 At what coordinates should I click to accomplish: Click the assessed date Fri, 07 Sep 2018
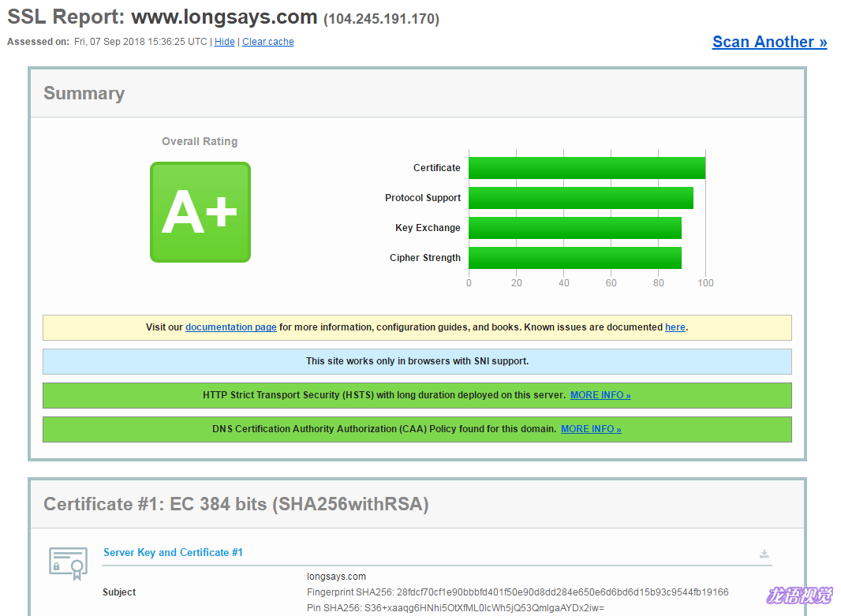tap(140, 42)
